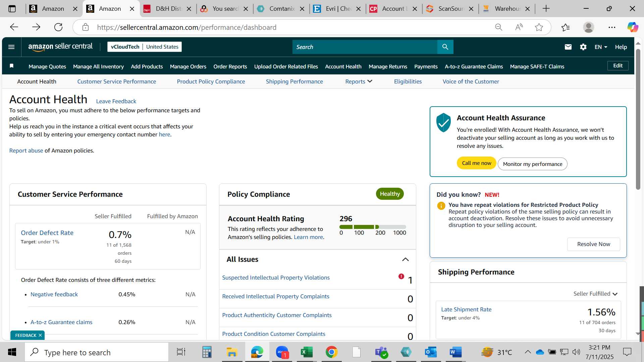The height and width of the screenshot is (362, 644).
Task: Click the bookmark flag icon
Action: 11,66
